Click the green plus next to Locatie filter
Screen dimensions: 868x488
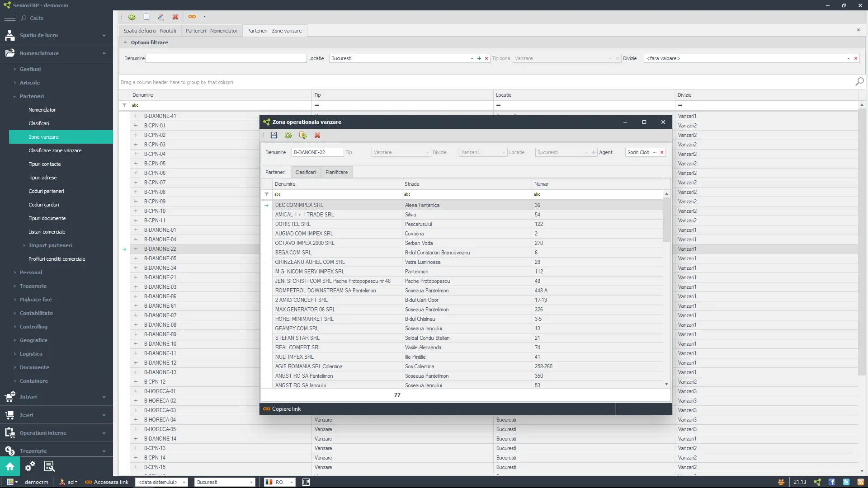pyautogui.click(x=479, y=58)
